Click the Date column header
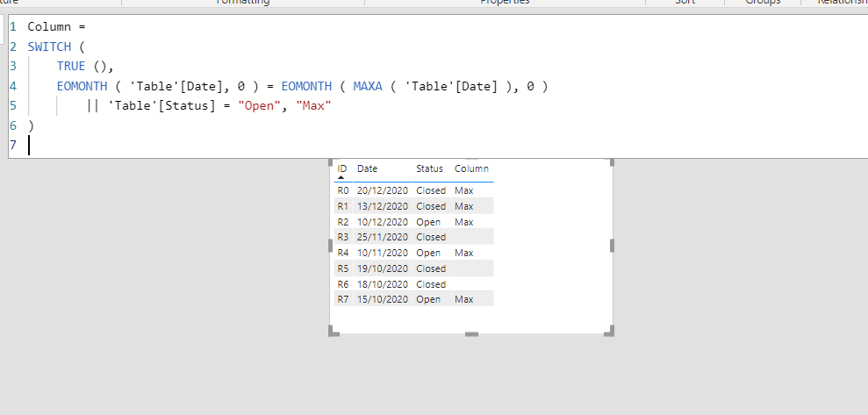Image resolution: width=868 pixels, height=415 pixels. pos(367,168)
